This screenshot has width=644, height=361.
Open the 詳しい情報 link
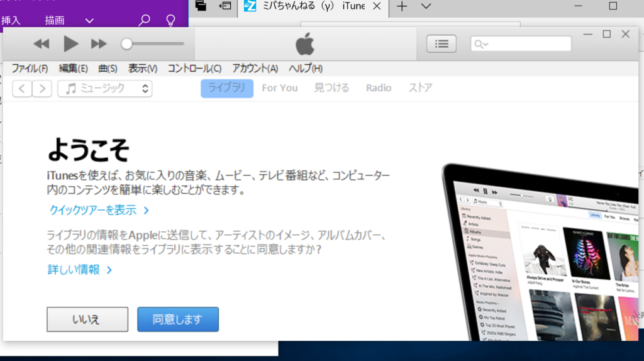click(x=80, y=270)
